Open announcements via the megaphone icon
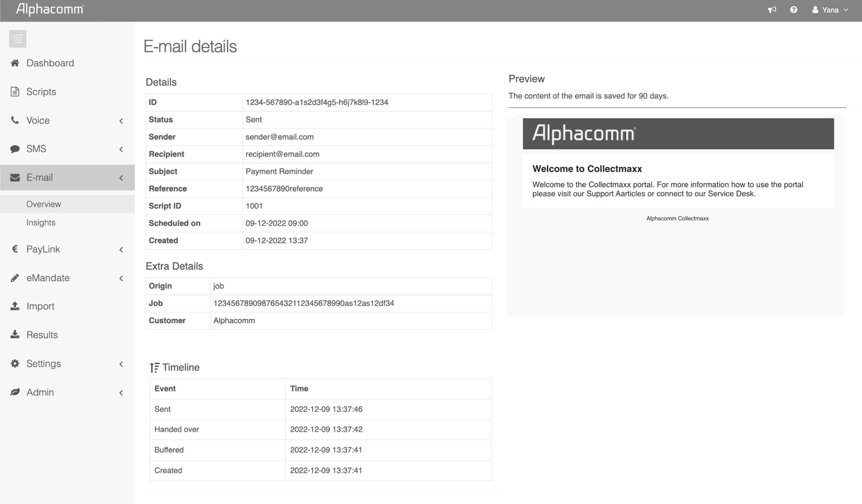 [x=772, y=10]
